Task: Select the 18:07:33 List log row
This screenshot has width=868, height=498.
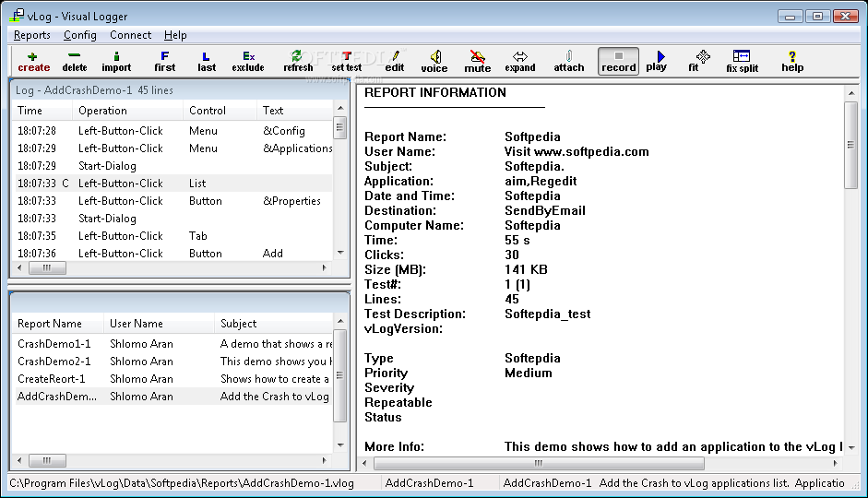Action: point(173,184)
